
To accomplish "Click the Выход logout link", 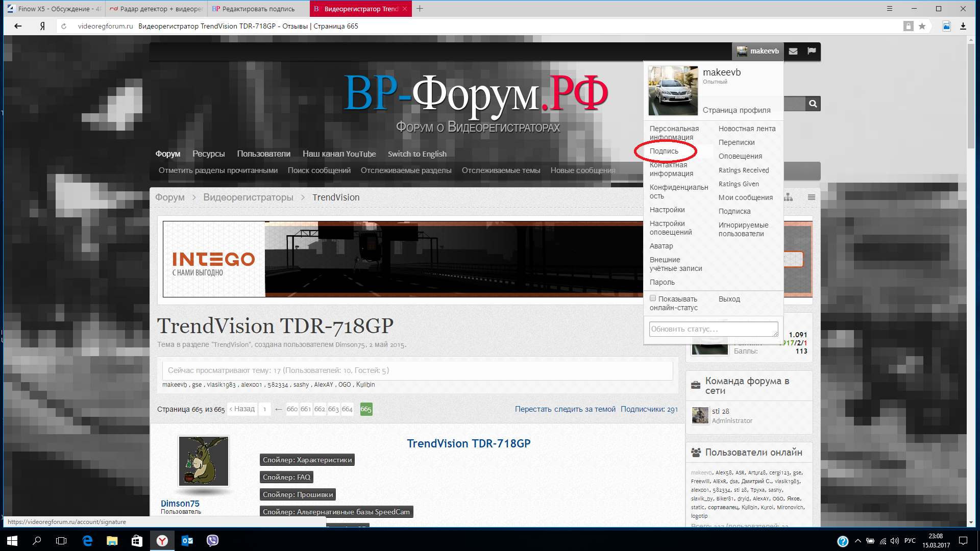I will tap(729, 299).
